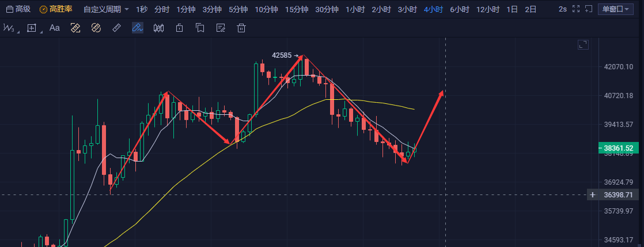The height and width of the screenshot is (247, 644).
Task: Click the Aa text annotation tool
Action: tap(55, 28)
